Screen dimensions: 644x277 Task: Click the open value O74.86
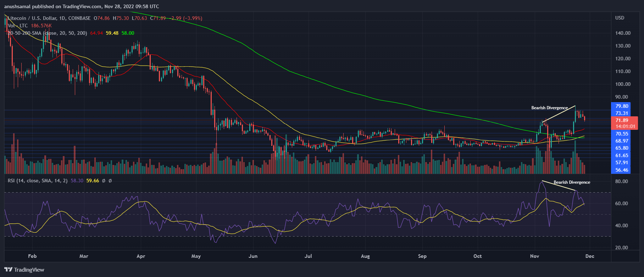pos(102,18)
